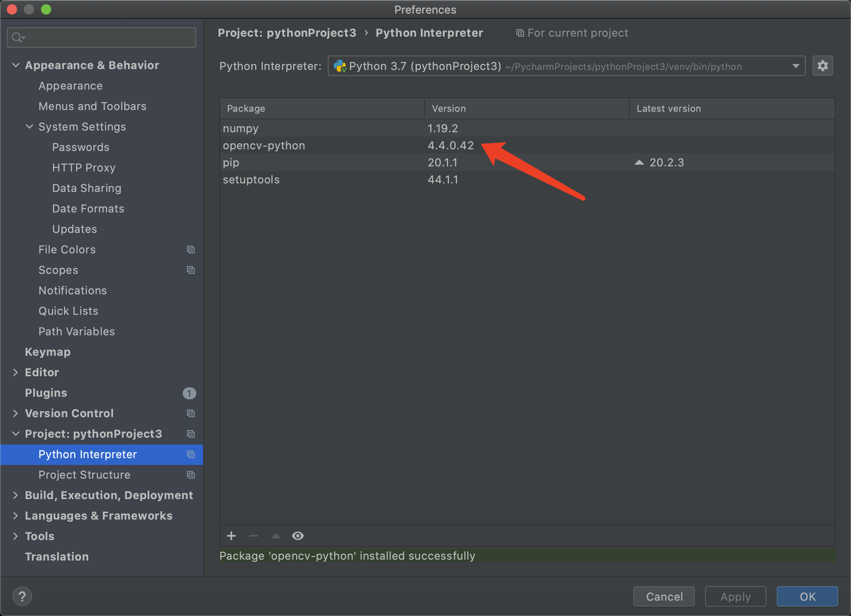This screenshot has height=616, width=851.
Task: Click the search magnifier icon
Action: 17,38
